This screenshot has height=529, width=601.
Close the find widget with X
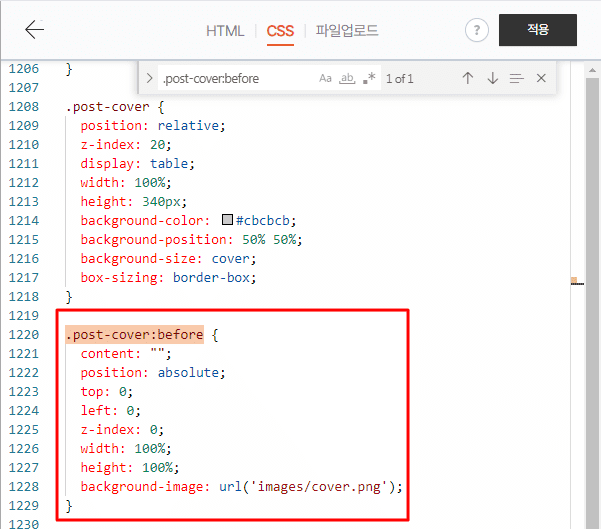click(x=541, y=78)
